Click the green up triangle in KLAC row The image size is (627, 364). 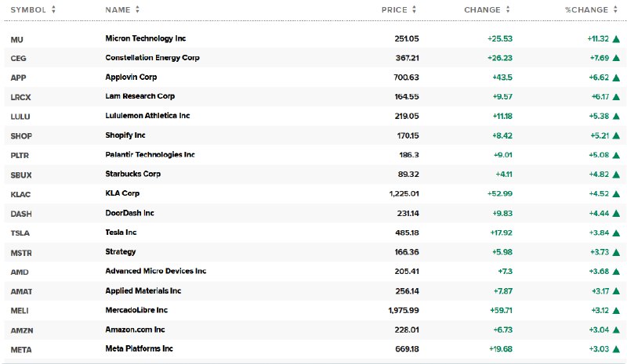(x=616, y=194)
